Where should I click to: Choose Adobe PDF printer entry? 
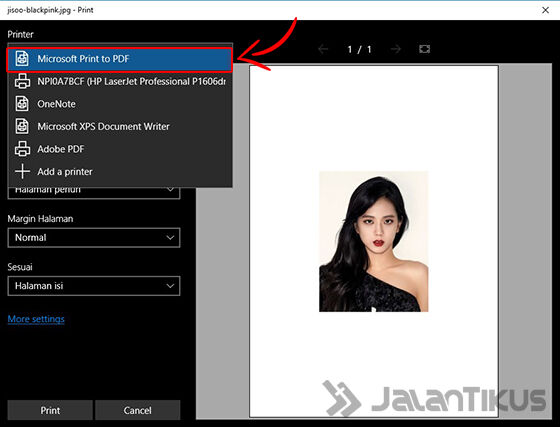120,149
